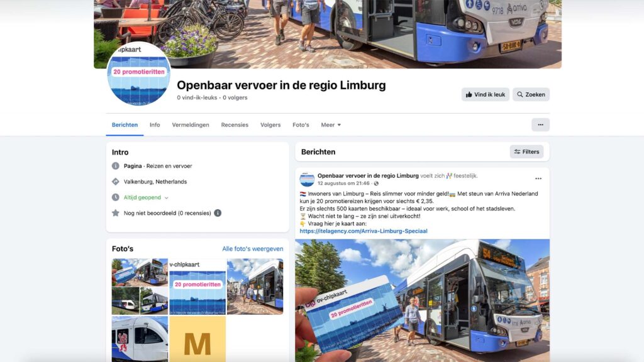This screenshot has height=362, width=644.
Task: Switch to the Recensies tab
Action: click(x=235, y=125)
